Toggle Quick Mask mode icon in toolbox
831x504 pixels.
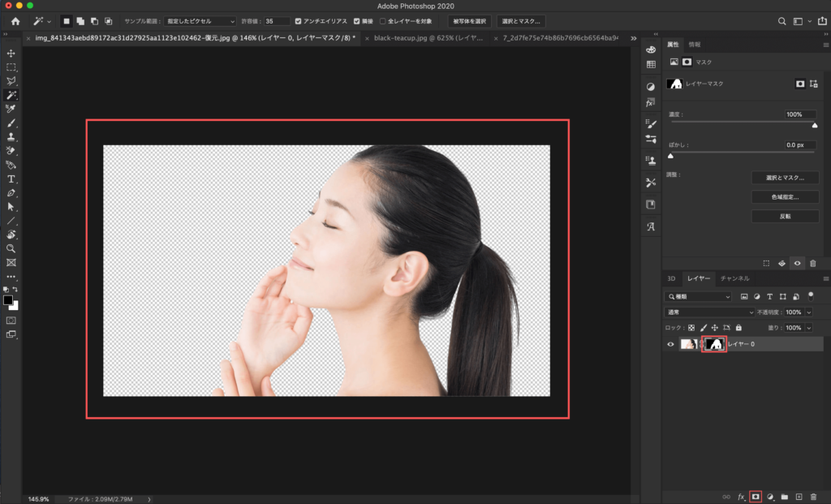point(11,321)
